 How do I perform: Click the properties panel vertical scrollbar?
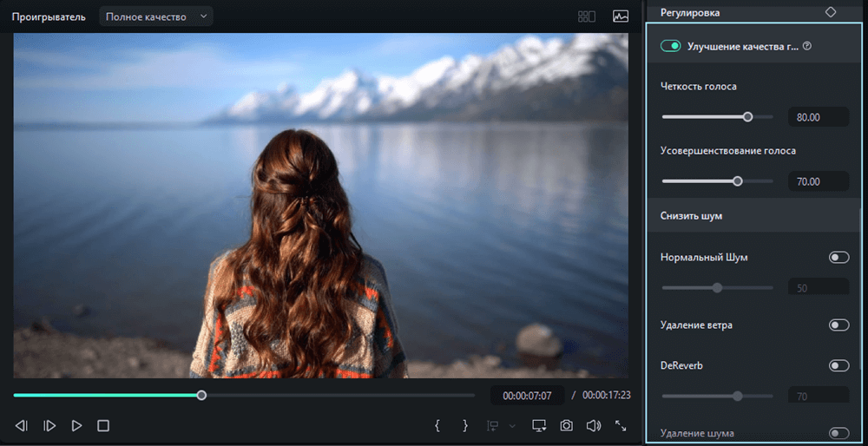pyautogui.click(x=859, y=290)
